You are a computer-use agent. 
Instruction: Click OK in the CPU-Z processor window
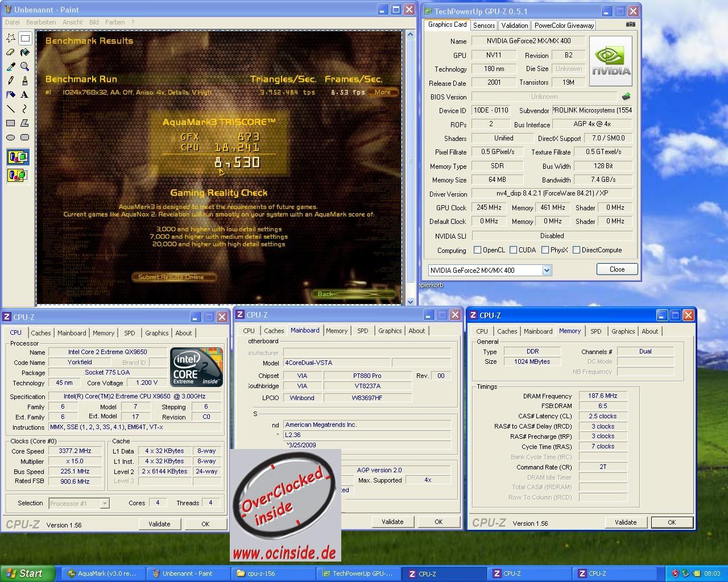(205, 524)
